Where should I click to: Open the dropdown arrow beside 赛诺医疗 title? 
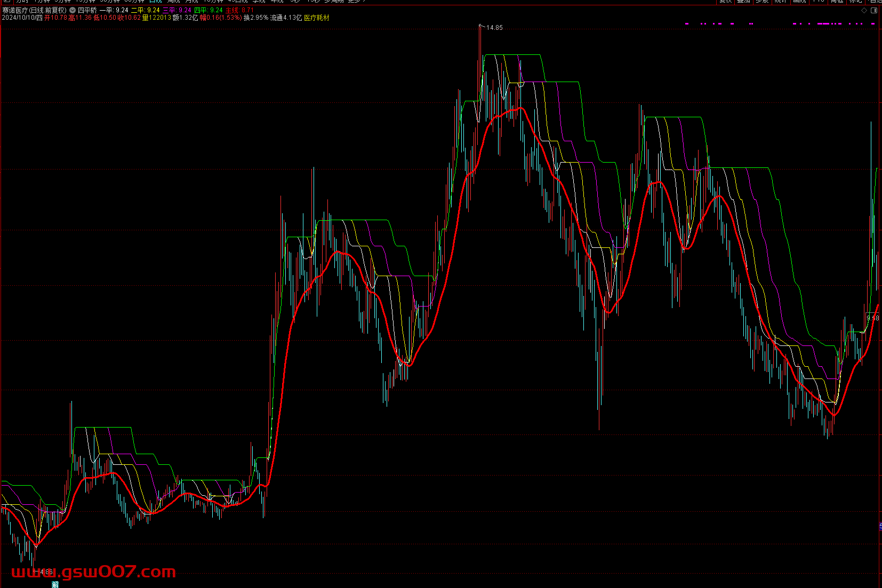pyautogui.click(x=73, y=10)
